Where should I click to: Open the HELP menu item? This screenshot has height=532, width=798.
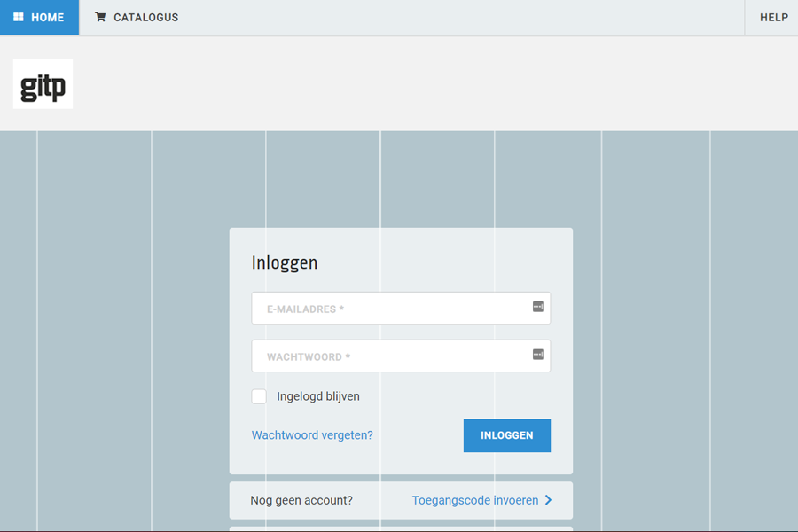click(x=773, y=18)
